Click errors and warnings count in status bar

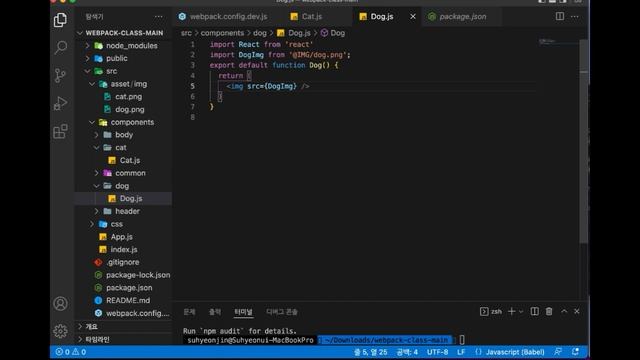click(71, 352)
